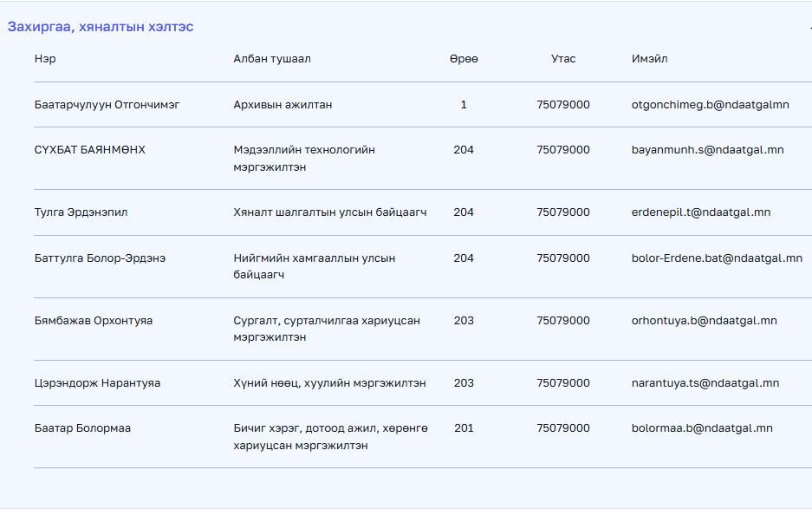Click the Өрөө column header
Viewport: 812px width, 509px height.
click(464, 59)
